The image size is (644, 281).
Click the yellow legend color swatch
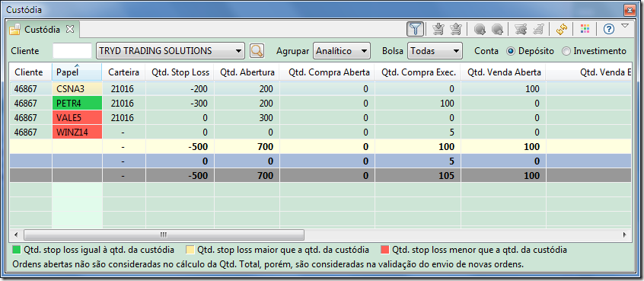190,249
